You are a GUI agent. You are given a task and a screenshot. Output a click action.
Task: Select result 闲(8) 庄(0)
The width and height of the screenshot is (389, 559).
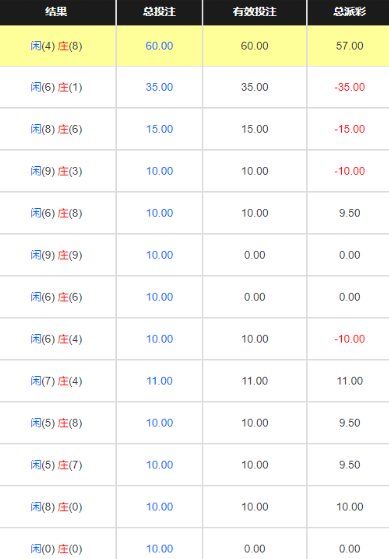pyautogui.click(x=56, y=507)
